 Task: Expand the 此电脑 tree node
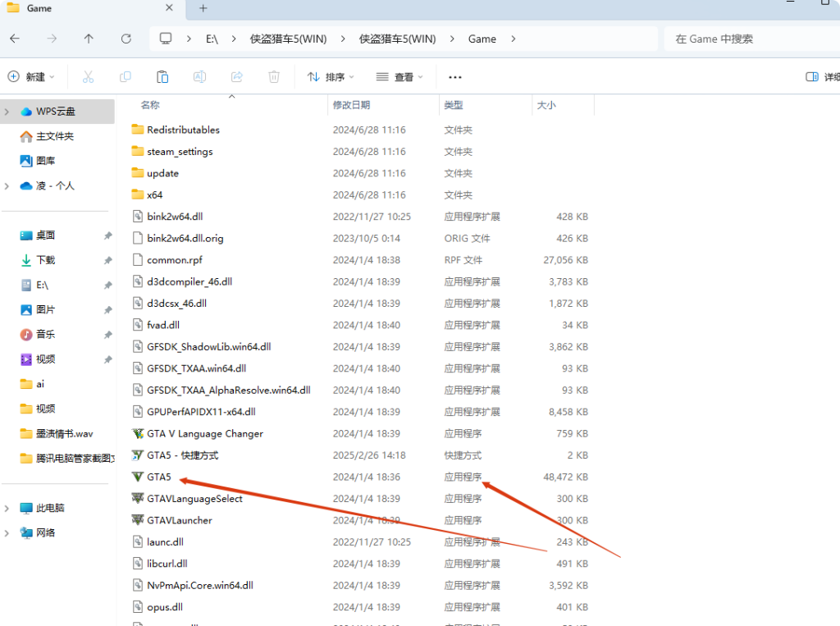pos(7,508)
